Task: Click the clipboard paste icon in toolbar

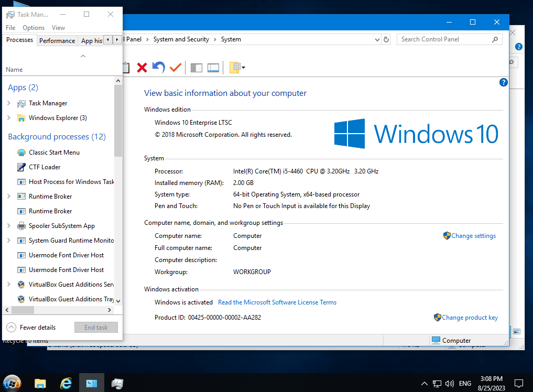Action: click(x=126, y=67)
